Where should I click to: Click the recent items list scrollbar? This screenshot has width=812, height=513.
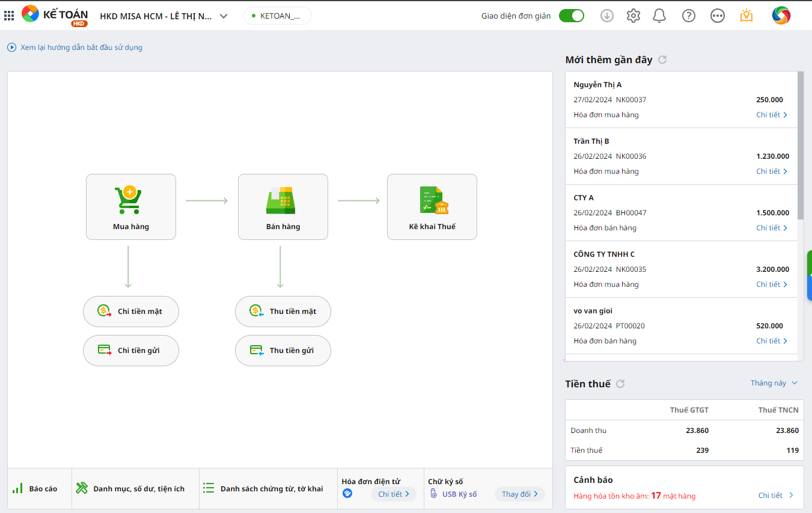click(801, 146)
